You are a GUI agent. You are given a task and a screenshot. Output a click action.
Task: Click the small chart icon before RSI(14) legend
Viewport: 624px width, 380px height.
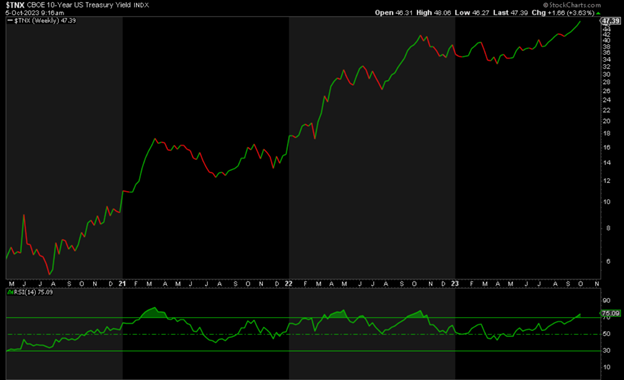pyautogui.click(x=10, y=292)
